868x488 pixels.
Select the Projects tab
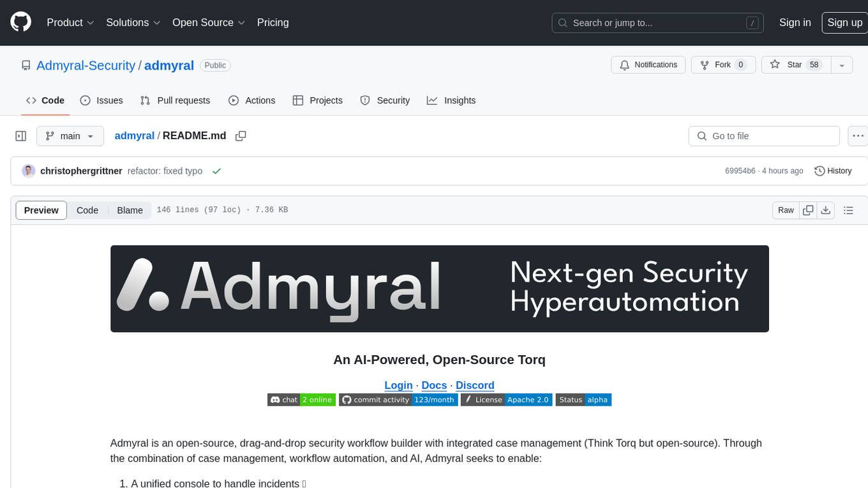coord(317,100)
